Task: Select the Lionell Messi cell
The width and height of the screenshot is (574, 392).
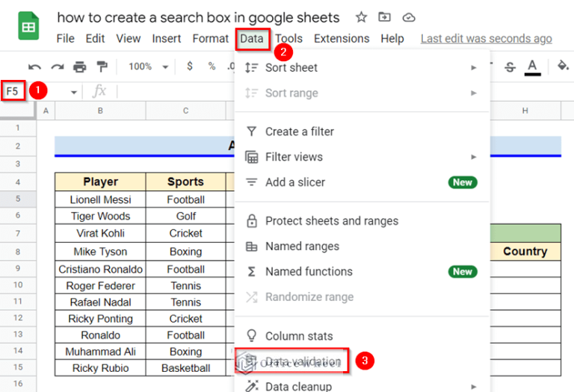Action: point(100,199)
